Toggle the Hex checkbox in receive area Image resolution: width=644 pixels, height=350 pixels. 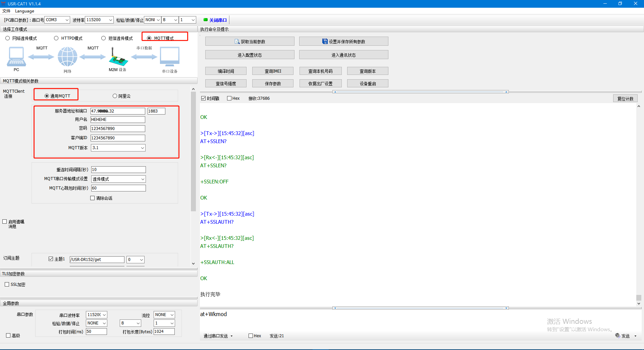click(x=229, y=98)
